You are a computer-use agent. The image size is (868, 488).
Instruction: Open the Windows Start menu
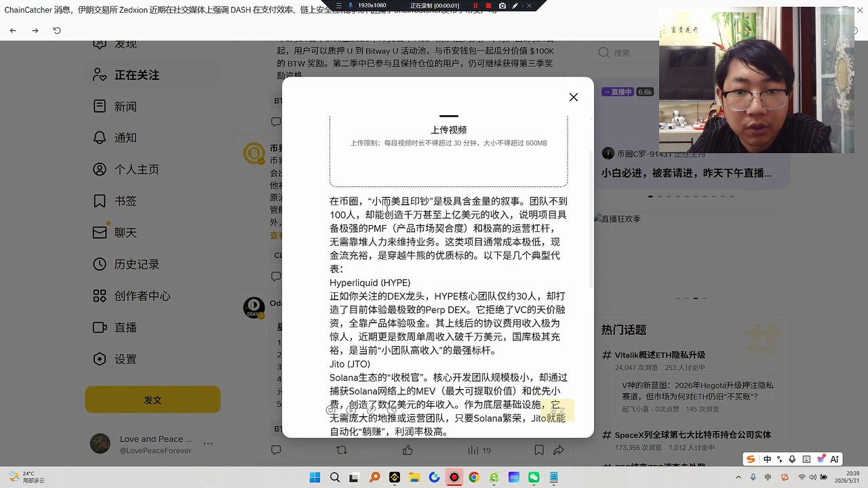(315, 477)
